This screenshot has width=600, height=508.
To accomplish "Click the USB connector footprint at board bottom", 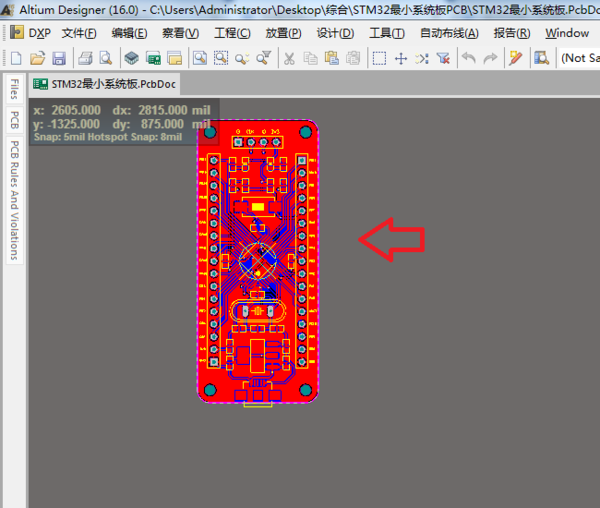I will [x=258, y=394].
